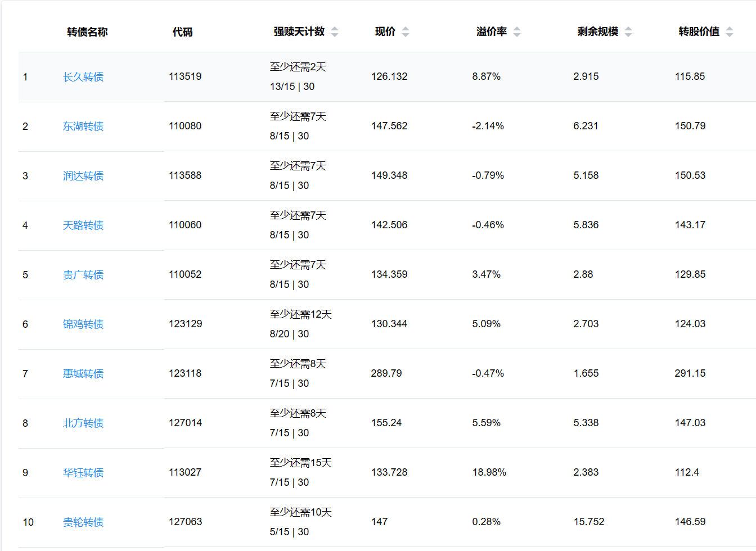Click the 惠城转债 link
This screenshot has width=756, height=551.
[83, 374]
